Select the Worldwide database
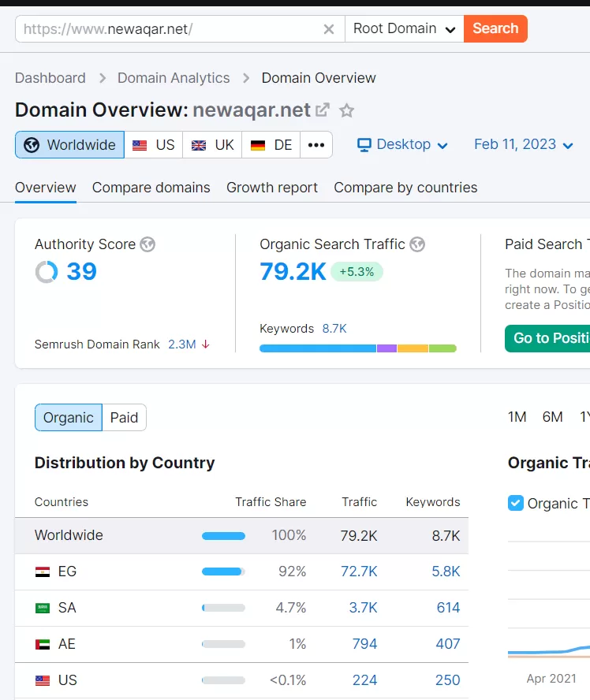This screenshot has width=590, height=700. [69, 144]
